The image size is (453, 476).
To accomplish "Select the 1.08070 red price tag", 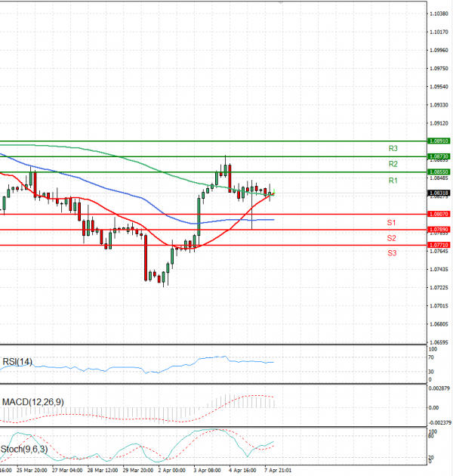I will [439, 214].
